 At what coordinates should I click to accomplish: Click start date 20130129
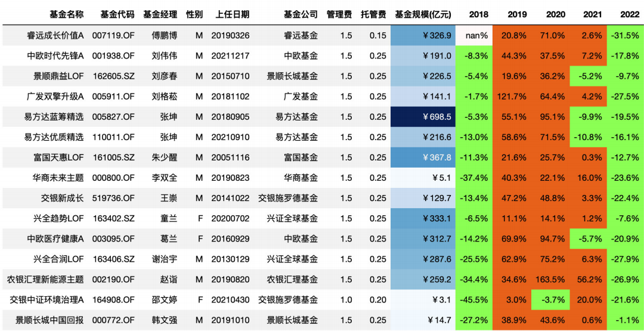click(230, 259)
